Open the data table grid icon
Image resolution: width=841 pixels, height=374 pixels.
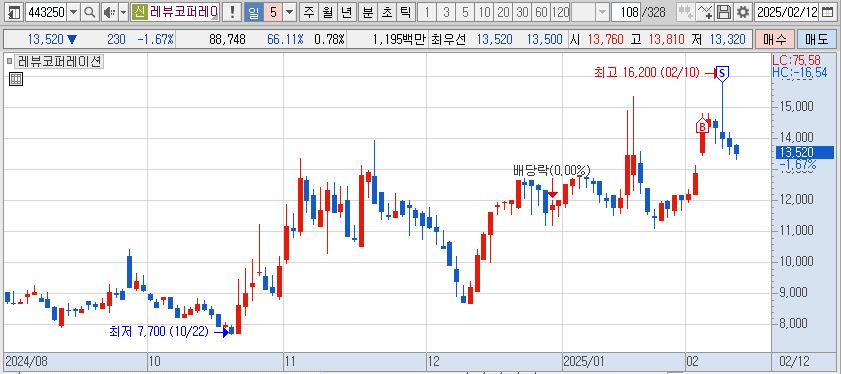[16, 79]
